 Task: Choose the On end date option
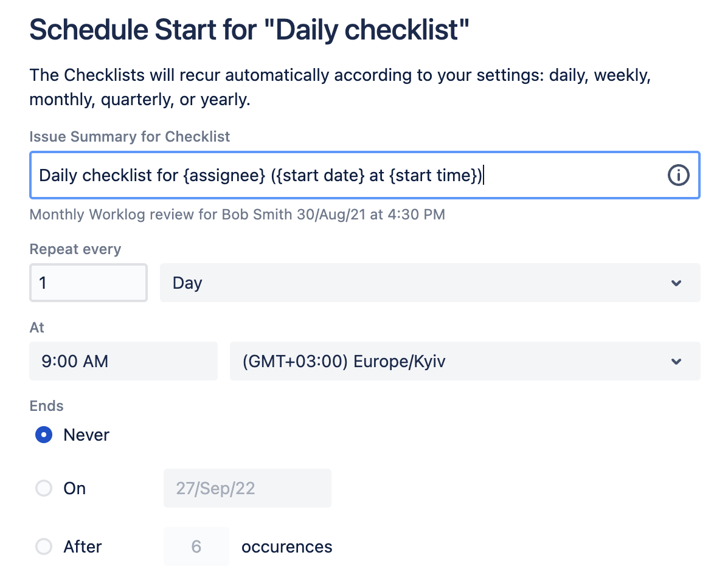(x=43, y=488)
